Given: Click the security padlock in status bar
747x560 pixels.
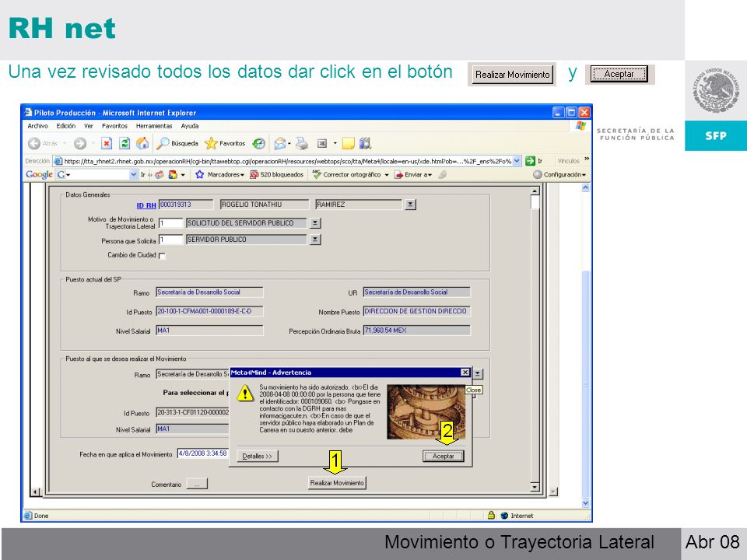Looking at the screenshot, I should click(491, 515).
